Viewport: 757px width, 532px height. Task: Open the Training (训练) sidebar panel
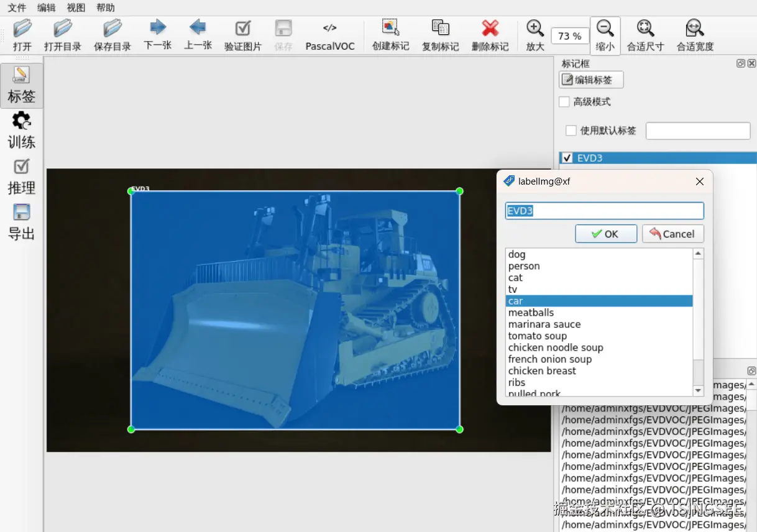tap(21, 131)
